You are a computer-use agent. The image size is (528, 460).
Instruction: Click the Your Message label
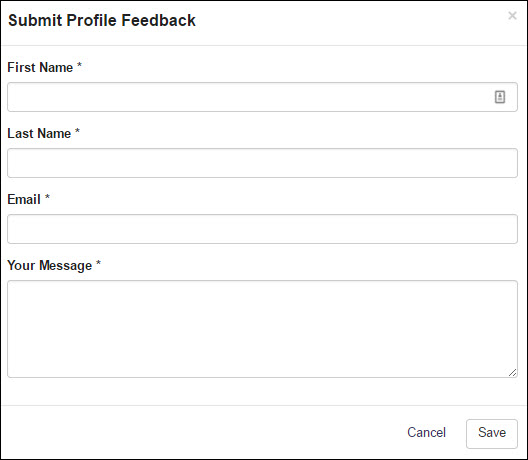(x=50, y=266)
